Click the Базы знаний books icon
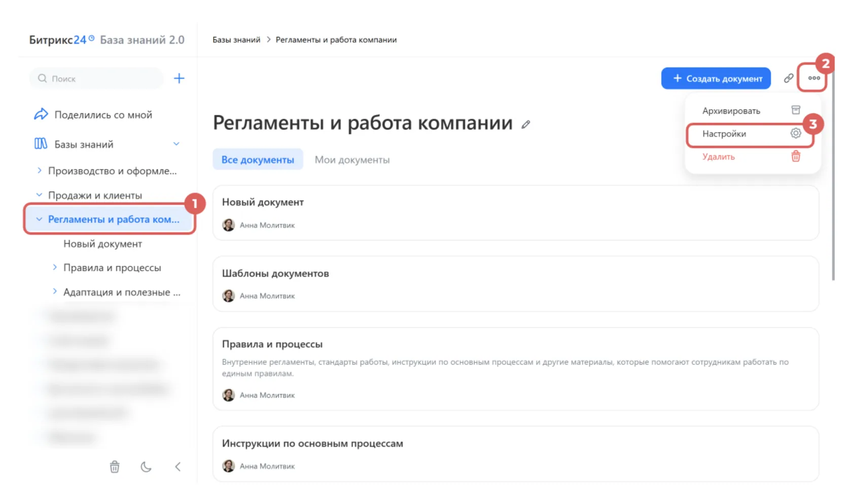 pyautogui.click(x=41, y=144)
